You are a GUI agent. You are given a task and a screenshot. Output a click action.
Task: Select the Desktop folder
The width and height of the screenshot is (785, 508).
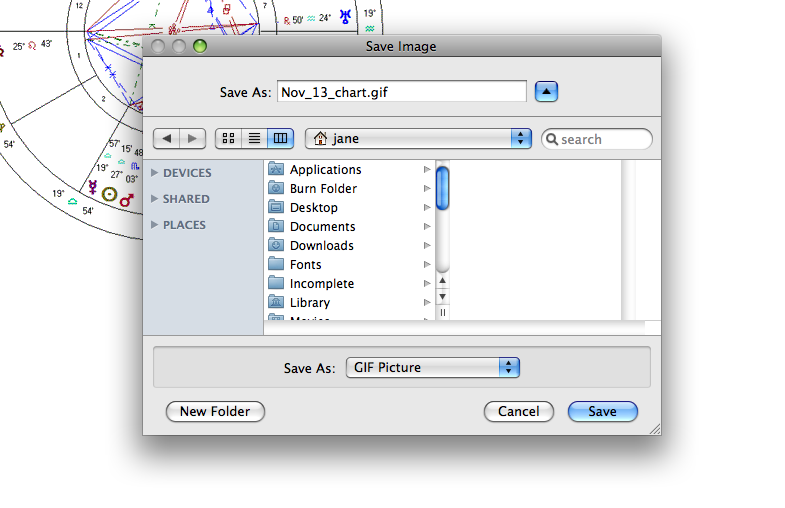(349, 208)
